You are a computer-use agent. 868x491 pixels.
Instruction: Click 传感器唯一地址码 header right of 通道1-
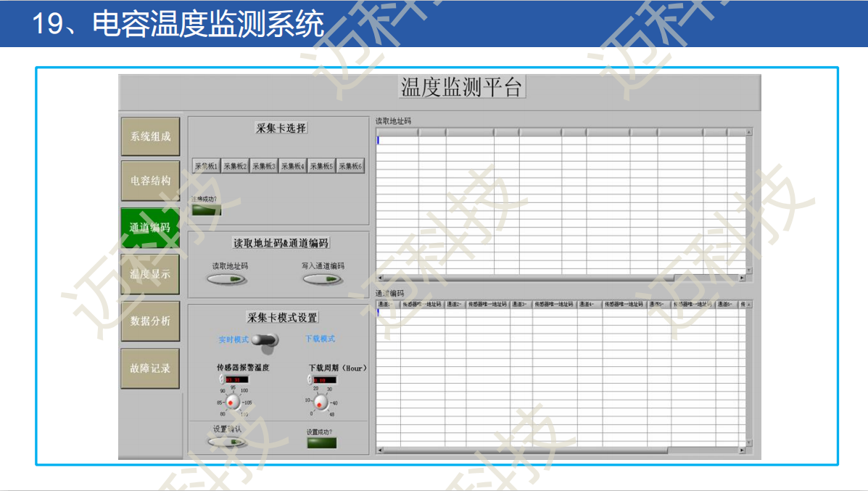tap(422, 305)
